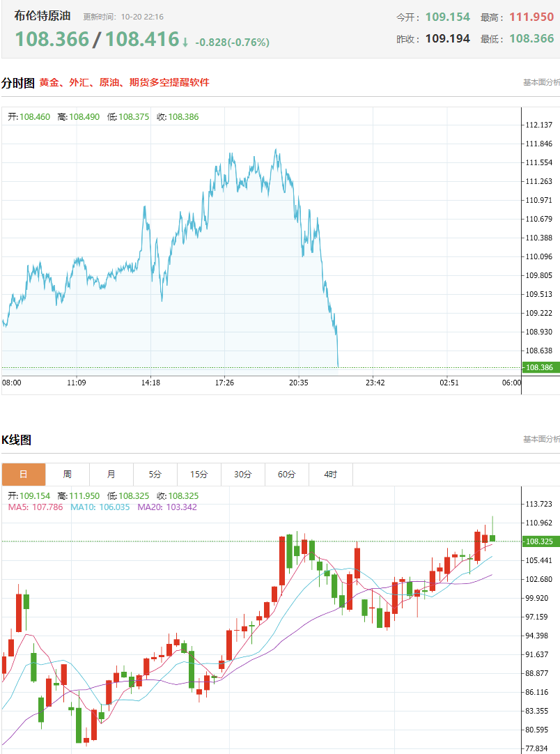Click the 113.723 label on the K-line axis

539,504
